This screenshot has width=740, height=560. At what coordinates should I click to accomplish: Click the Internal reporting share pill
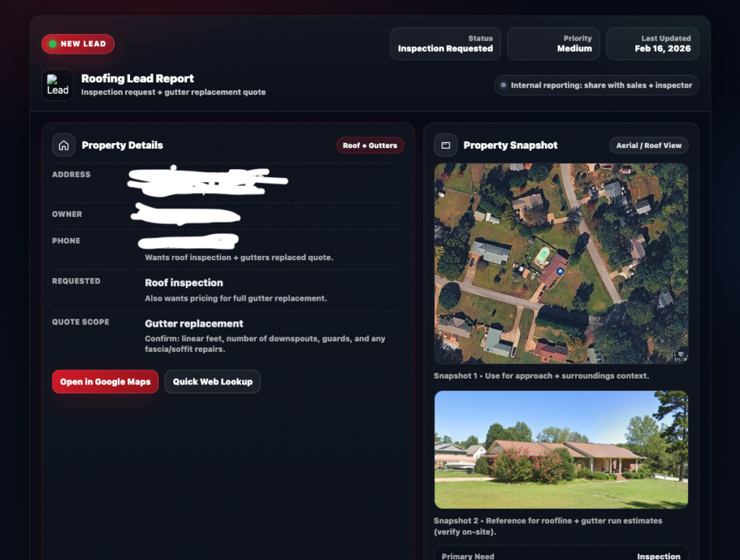(596, 85)
